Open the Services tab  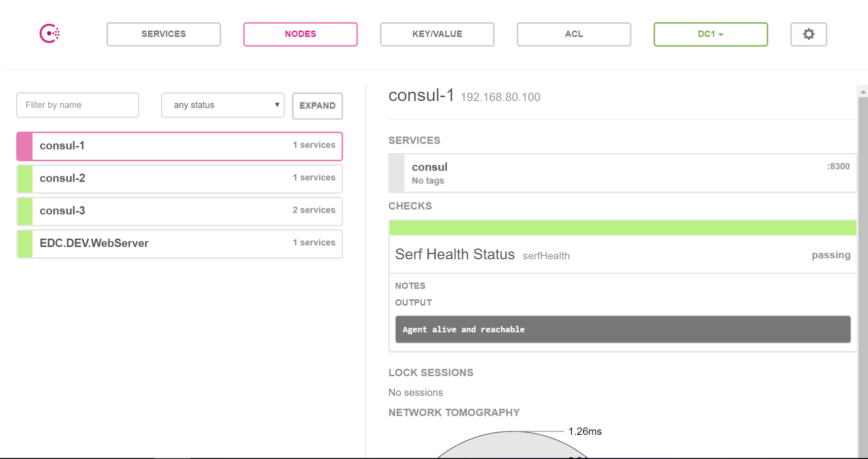pyautogui.click(x=164, y=34)
